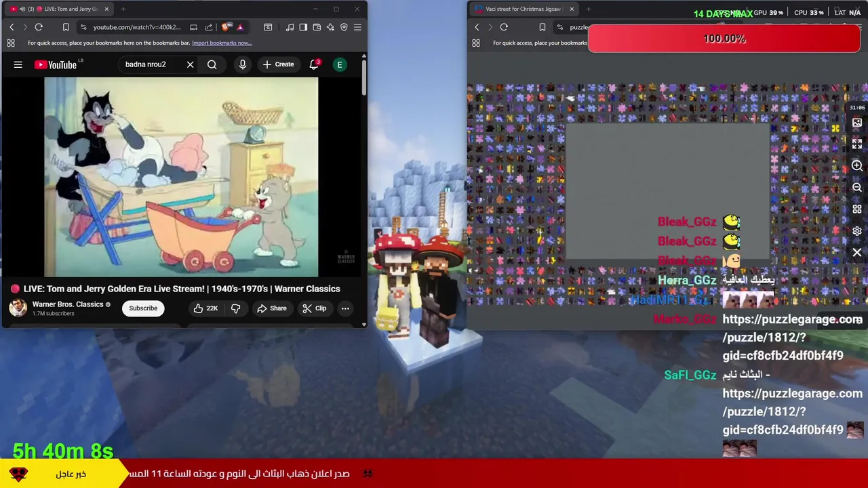Open the Brave main menu in YouTube window
This screenshot has height=488, width=868.
tap(357, 27)
